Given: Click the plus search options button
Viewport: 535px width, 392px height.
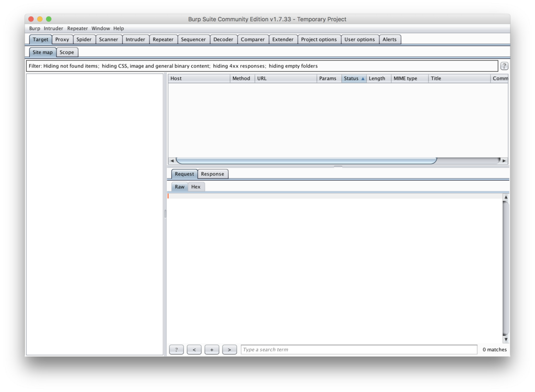Looking at the screenshot, I should pyautogui.click(x=212, y=349).
